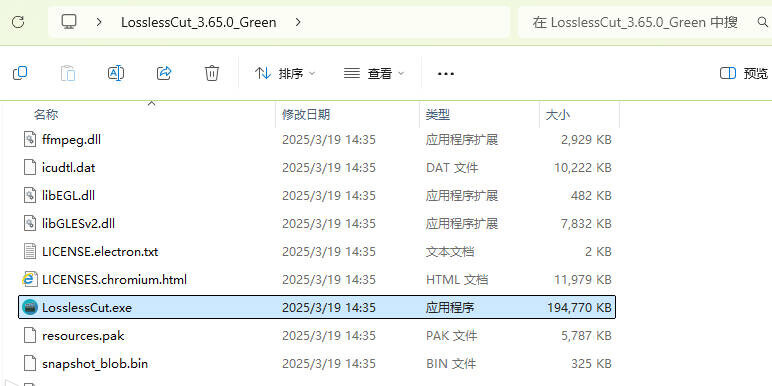Click the Share toolbar icon
This screenshot has width=772, height=386.
164,73
